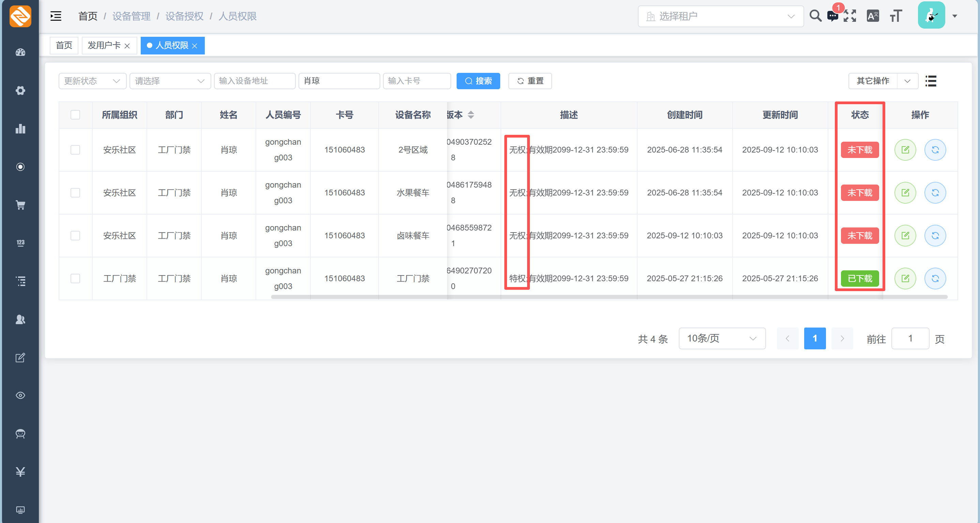This screenshot has width=980, height=523.
Task: Check the 水果餐车 row checkbox
Action: (75, 193)
